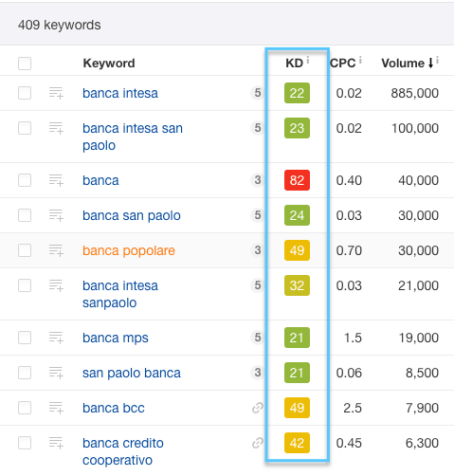This screenshot has height=476, width=454.
Task: Check the banca row checkbox
Action: (x=25, y=180)
